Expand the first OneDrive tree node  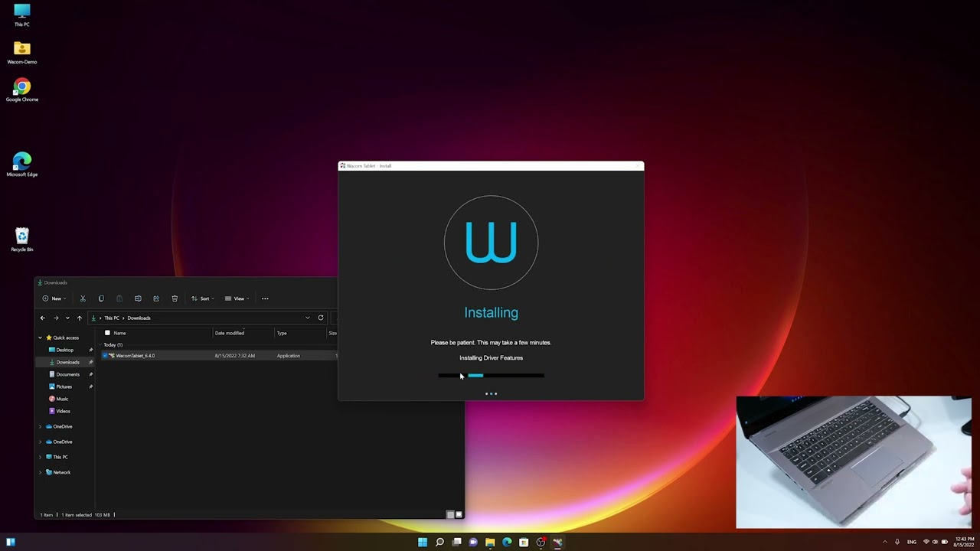(x=41, y=426)
